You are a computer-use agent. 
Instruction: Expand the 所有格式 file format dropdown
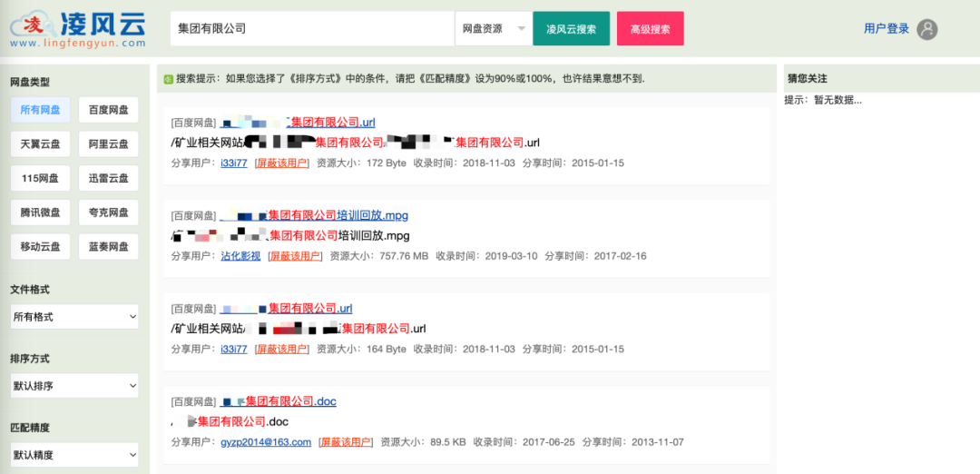[x=74, y=317]
